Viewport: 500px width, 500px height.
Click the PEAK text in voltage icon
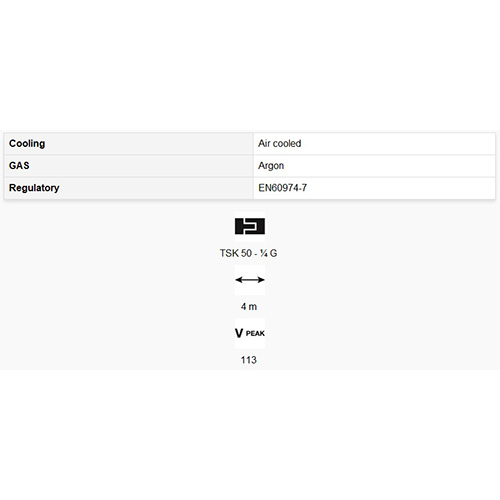[255, 333]
